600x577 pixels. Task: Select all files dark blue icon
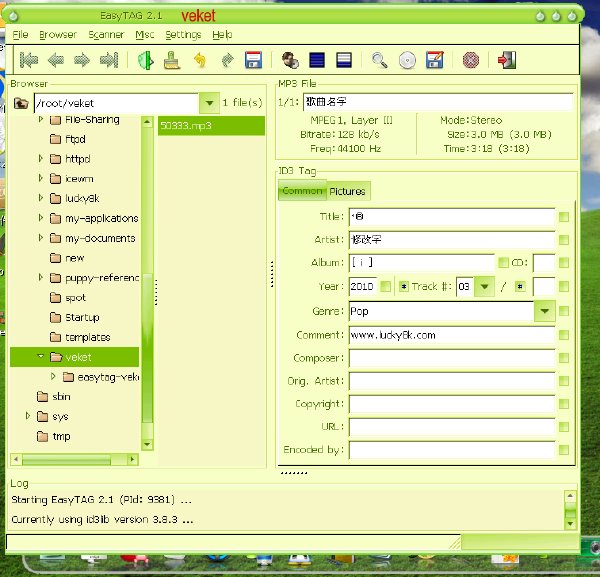[x=317, y=60]
